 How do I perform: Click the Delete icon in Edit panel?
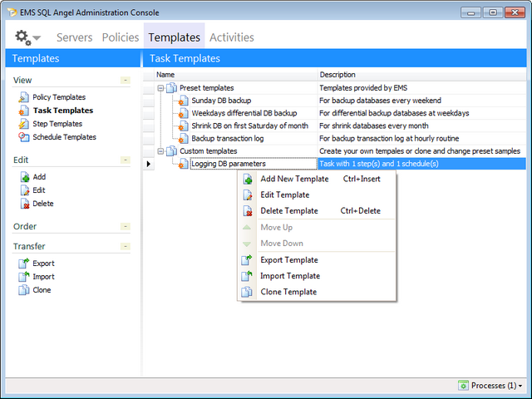24,204
